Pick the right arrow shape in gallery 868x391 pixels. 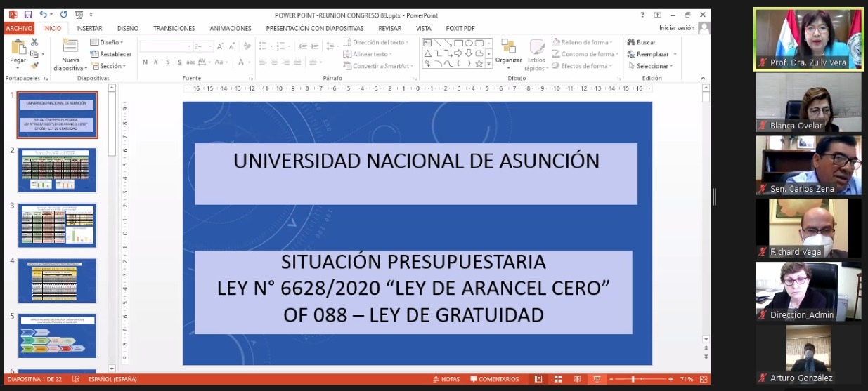pyautogui.click(x=458, y=53)
